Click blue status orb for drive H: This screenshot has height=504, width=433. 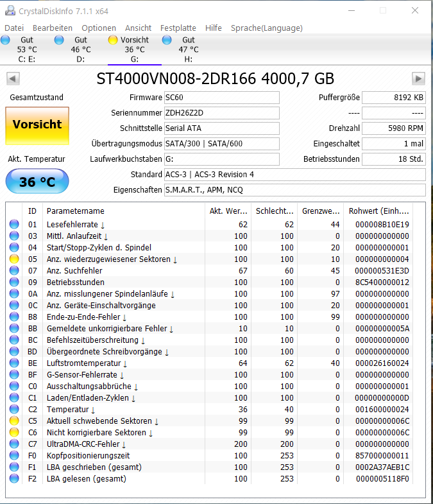pyautogui.click(x=167, y=40)
